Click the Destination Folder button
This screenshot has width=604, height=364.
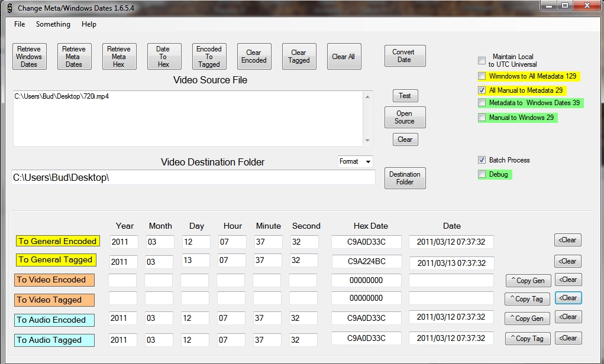(x=405, y=178)
